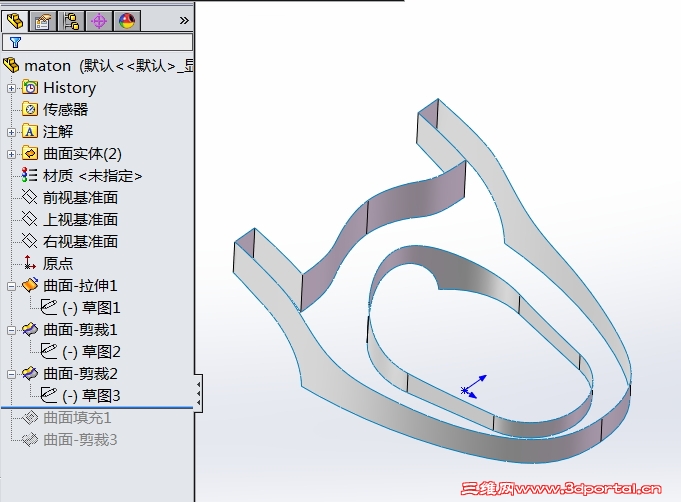Viewport: 681px width, 502px height.
Task: Click the 材质 material icon
Action: (x=30, y=175)
